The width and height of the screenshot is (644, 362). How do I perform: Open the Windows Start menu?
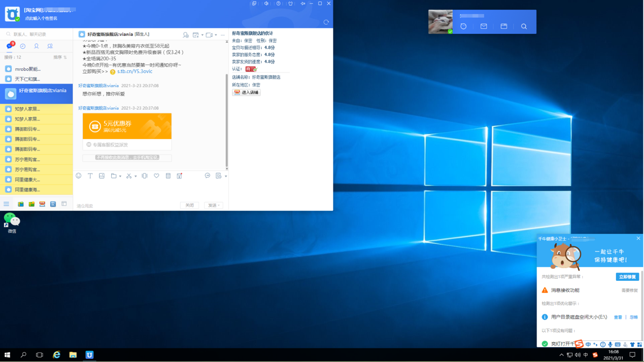[7, 355]
